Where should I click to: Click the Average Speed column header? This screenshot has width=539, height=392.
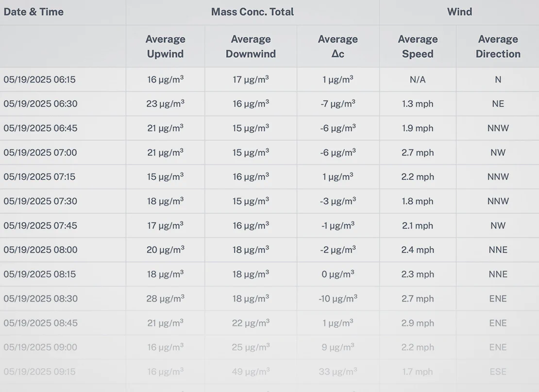[x=418, y=47]
